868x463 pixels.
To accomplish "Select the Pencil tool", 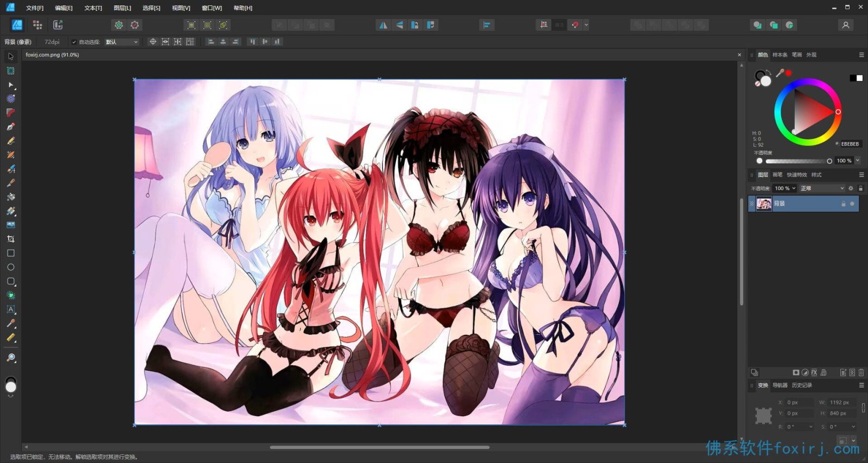I will pyautogui.click(x=10, y=141).
